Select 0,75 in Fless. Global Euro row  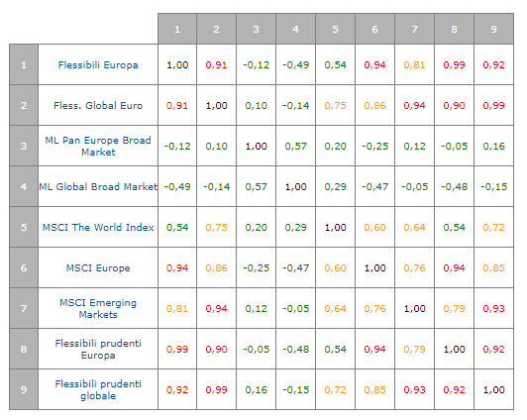click(336, 106)
